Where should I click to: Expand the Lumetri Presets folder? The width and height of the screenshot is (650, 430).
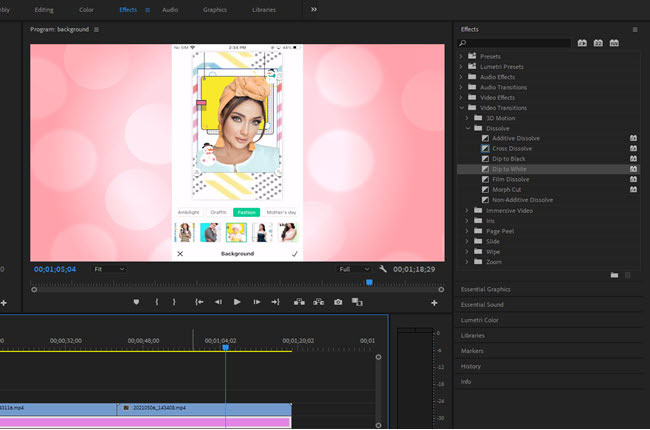461,67
